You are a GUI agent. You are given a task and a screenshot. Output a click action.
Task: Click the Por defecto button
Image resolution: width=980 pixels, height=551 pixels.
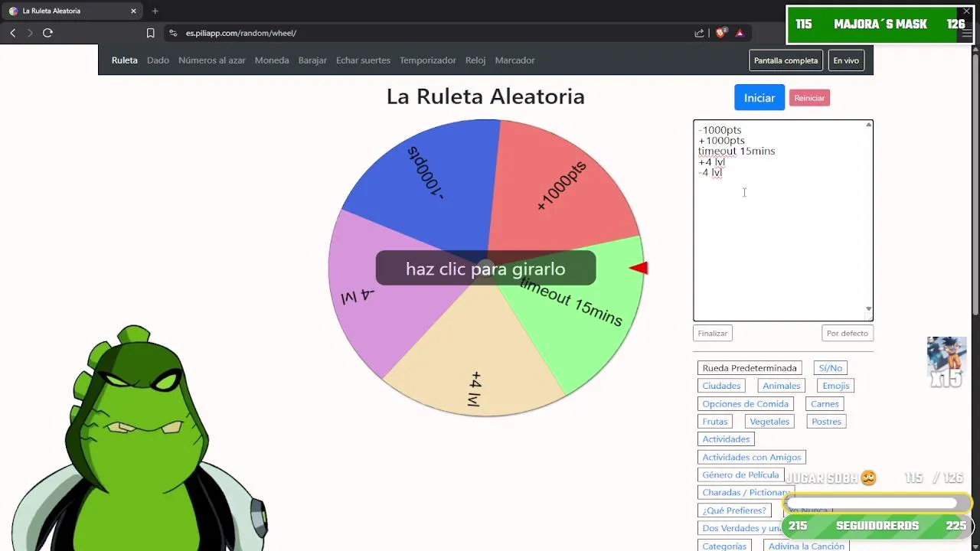tap(848, 333)
